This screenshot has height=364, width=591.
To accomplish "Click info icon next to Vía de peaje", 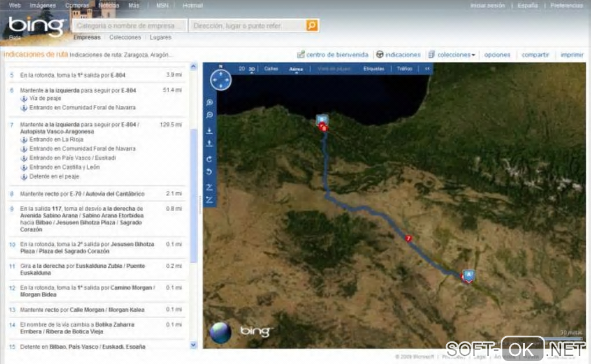I will (24, 98).
